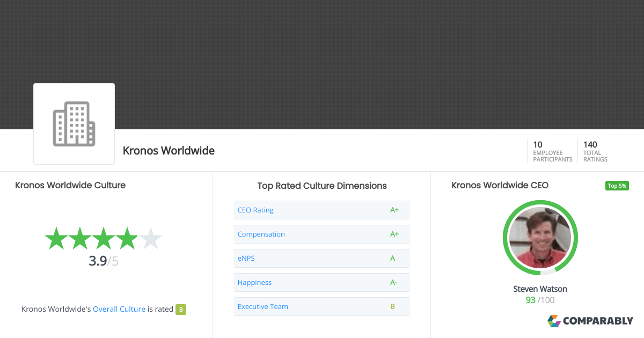The width and height of the screenshot is (644, 338).
Task: Click the Kronos Worldwide building logo icon
Action: coord(74,123)
